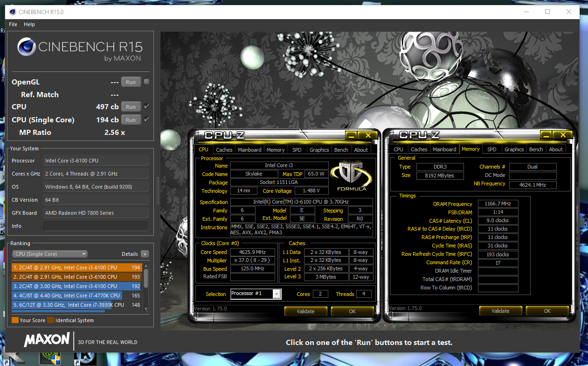Switch to Memory tab in CPU-Z CPU window
This screenshot has width=588, height=366.
276,150
